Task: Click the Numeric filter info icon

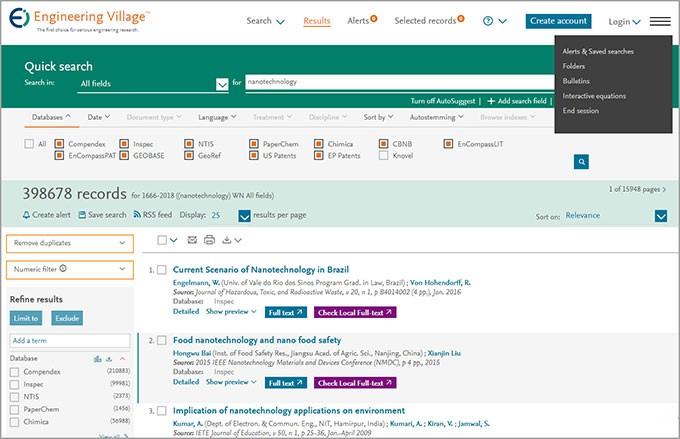Action: click(x=63, y=269)
